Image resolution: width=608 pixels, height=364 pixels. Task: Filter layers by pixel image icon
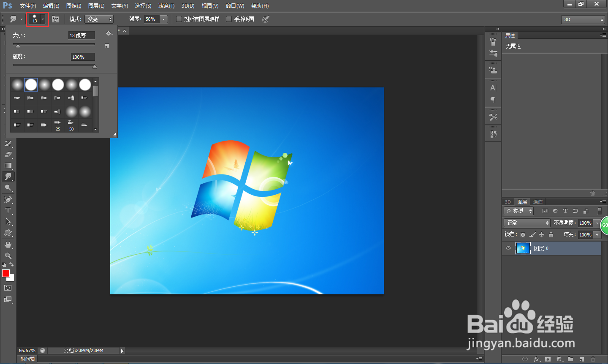click(x=545, y=211)
